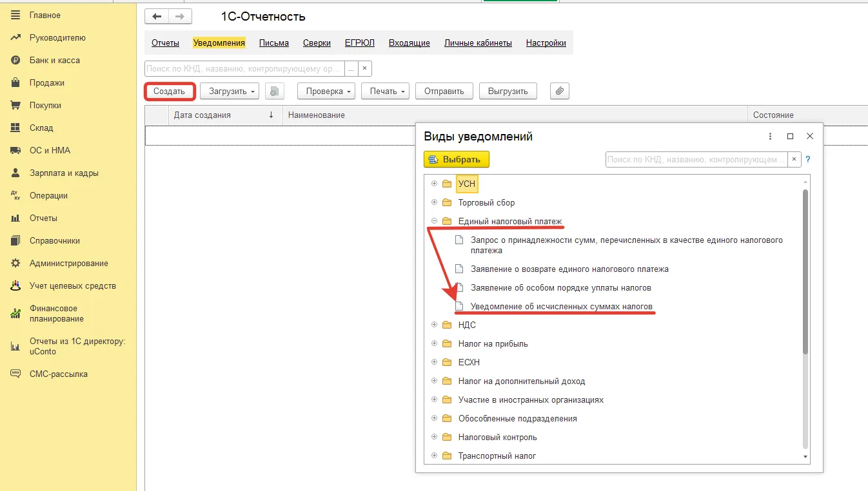This screenshot has width=868, height=491.
Task: Switch to the Уведомления tab
Action: [219, 43]
